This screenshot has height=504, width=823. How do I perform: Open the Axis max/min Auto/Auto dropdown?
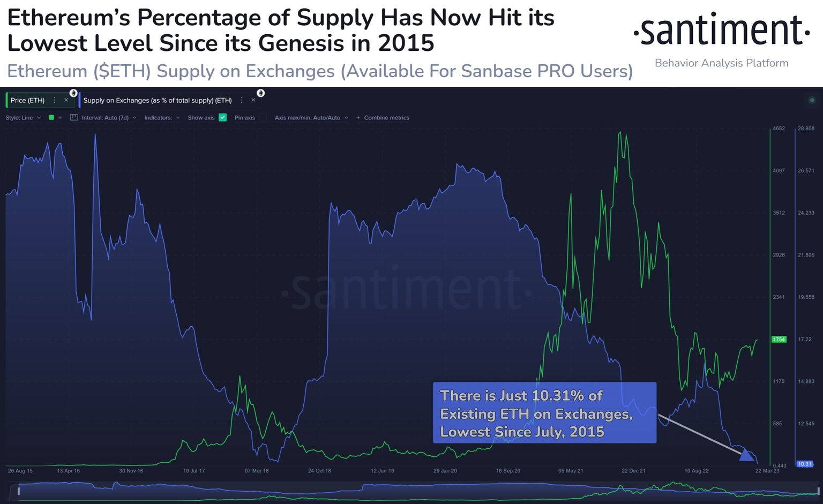[311, 118]
